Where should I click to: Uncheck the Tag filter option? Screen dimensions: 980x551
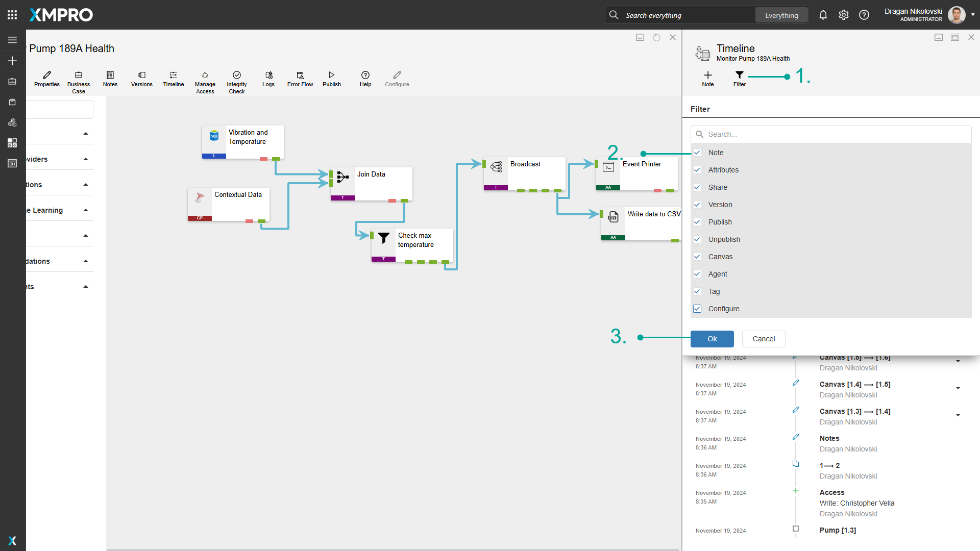[x=697, y=291]
